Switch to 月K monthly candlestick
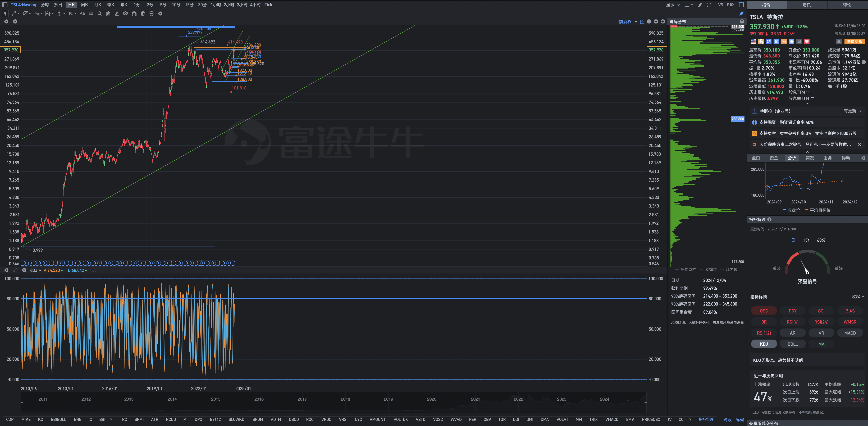This screenshot has height=426, width=868. pyautogui.click(x=98, y=5)
